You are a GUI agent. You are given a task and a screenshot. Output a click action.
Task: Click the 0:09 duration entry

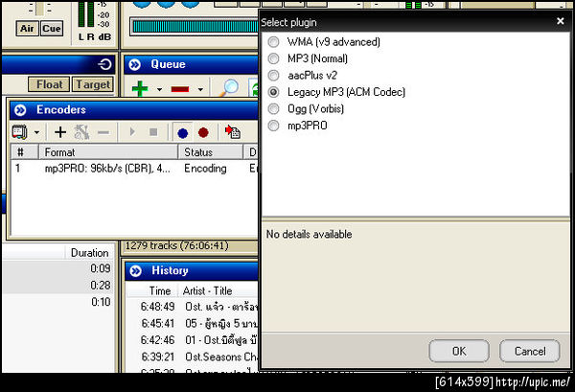pyautogui.click(x=100, y=268)
